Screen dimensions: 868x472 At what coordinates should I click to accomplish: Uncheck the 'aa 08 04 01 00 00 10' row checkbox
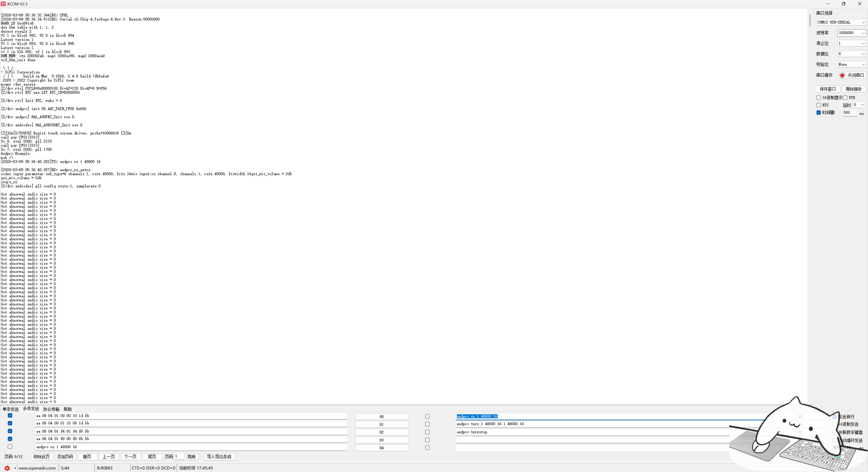pos(10,415)
